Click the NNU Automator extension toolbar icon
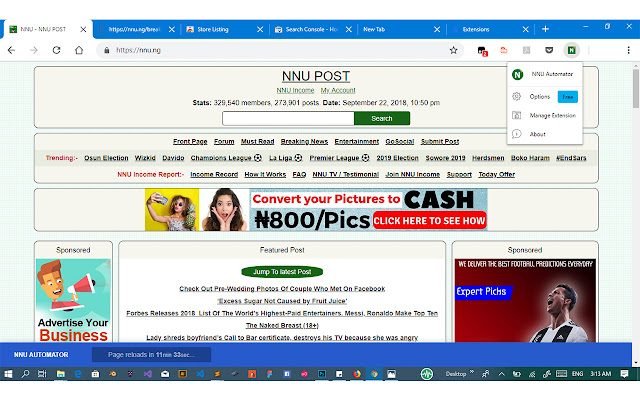This screenshot has width=640, height=400. click(x=571, y=50)
